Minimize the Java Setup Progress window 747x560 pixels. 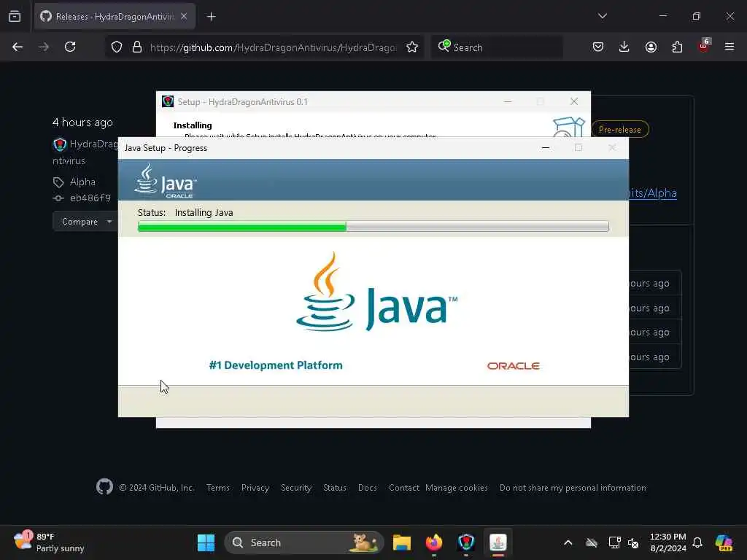click(546, 147)
